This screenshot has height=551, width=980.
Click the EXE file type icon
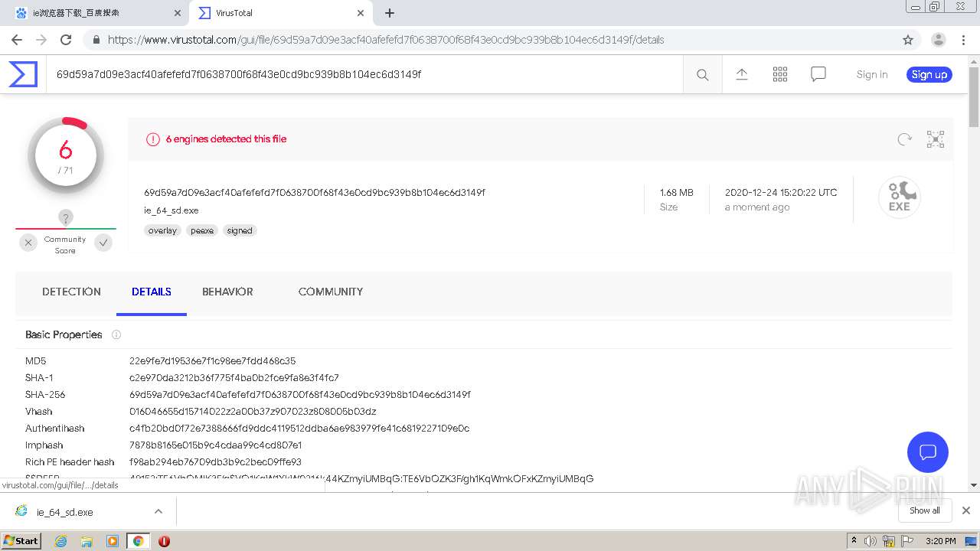[x=899, y=197]
